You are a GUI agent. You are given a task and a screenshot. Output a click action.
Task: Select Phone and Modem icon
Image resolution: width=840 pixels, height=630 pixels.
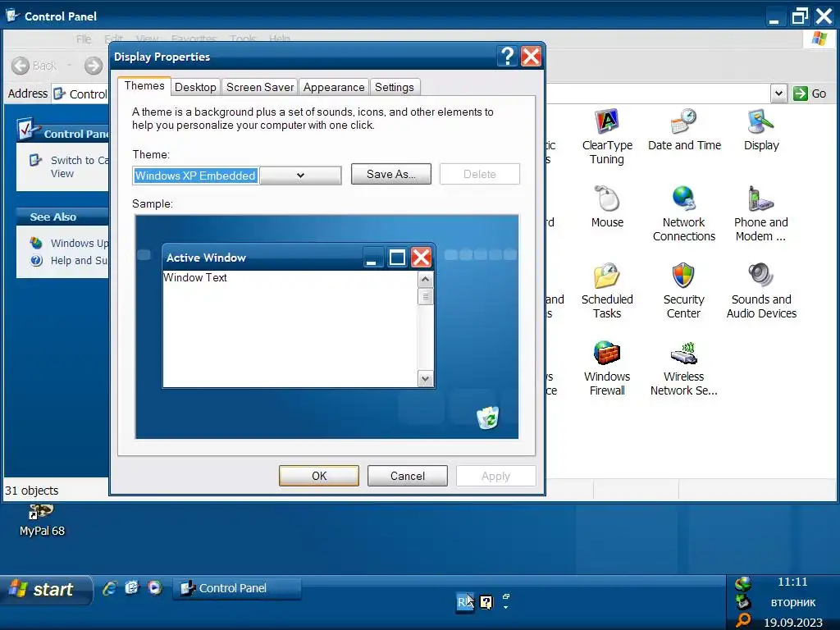pyautogui.click(x=760, y=213)
